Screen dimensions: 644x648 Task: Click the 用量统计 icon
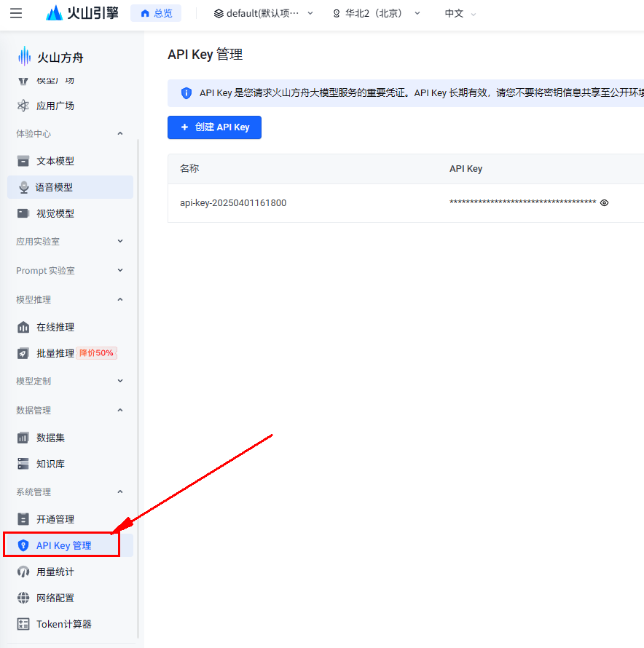23,572
